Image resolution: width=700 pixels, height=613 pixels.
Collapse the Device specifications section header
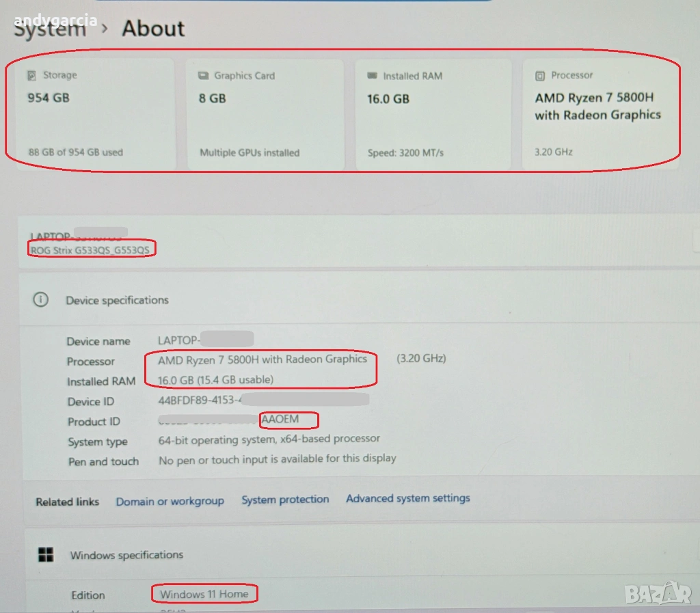(117, 300)
